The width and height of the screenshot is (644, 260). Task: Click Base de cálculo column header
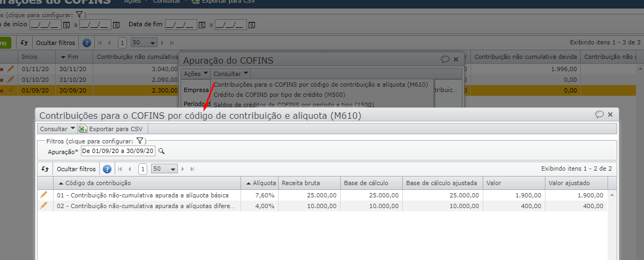click(371, 183)
